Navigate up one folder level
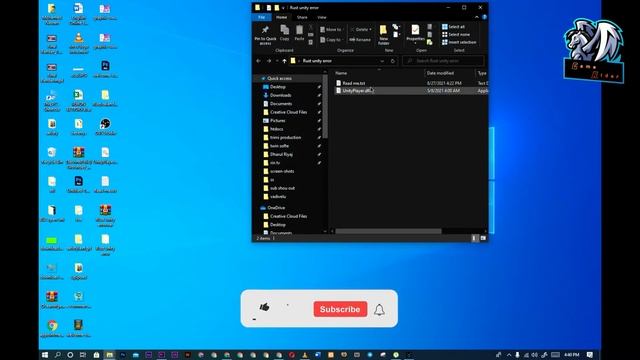The image size is (640, 360). click(x=284, y=61)
